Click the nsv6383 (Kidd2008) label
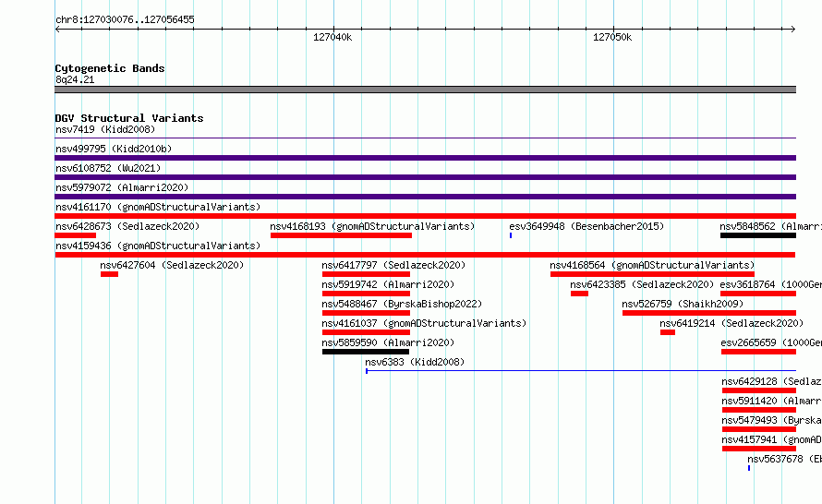Screen dimensions: 822x504 pos(415,362)
